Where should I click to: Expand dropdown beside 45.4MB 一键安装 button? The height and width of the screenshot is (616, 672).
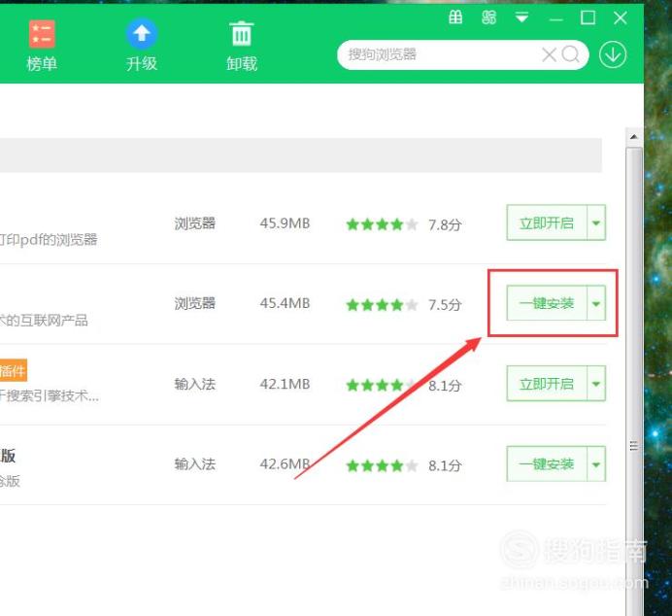click(596, 303)
